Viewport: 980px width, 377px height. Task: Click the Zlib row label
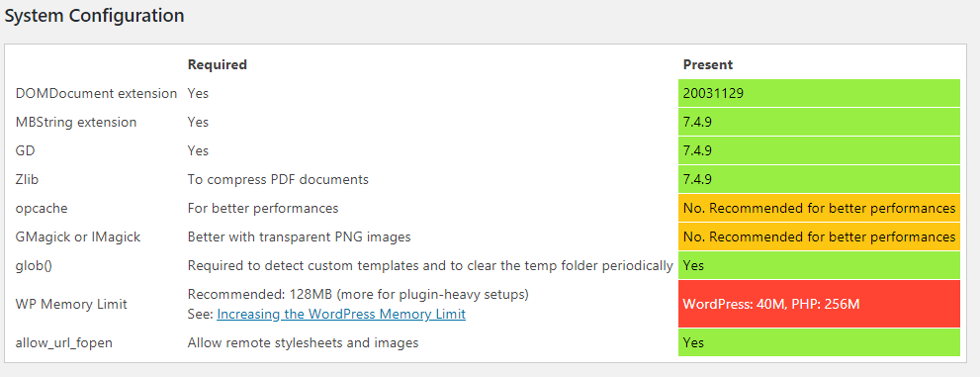tap(28, 179)
